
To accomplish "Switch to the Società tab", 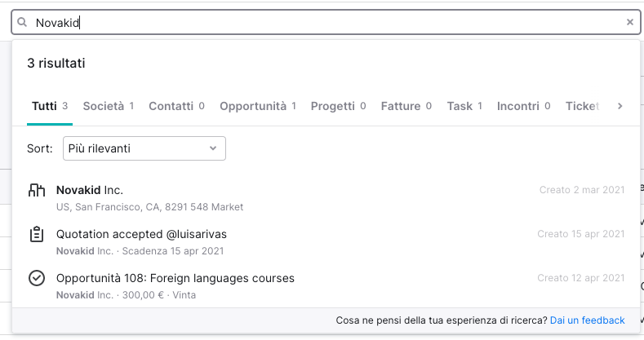I will point(109,106).
